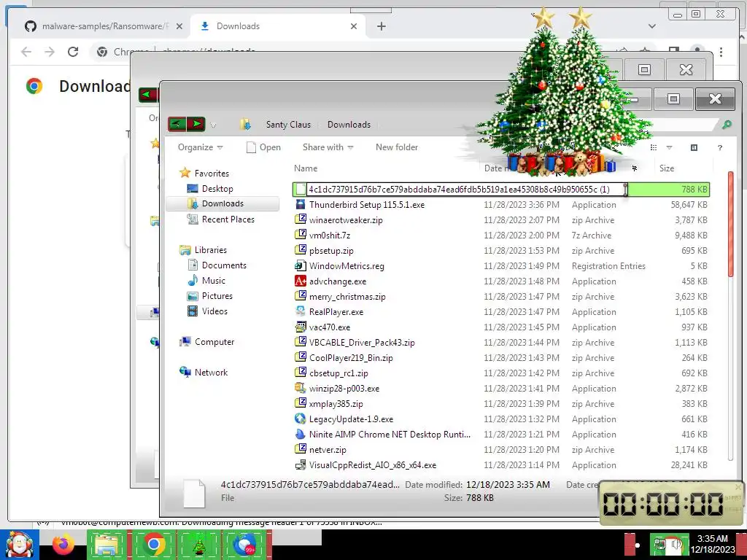Viewport: 747px width, 560px height.
Task: Click the volume speaker tray icon
Action: click(676, 544)
